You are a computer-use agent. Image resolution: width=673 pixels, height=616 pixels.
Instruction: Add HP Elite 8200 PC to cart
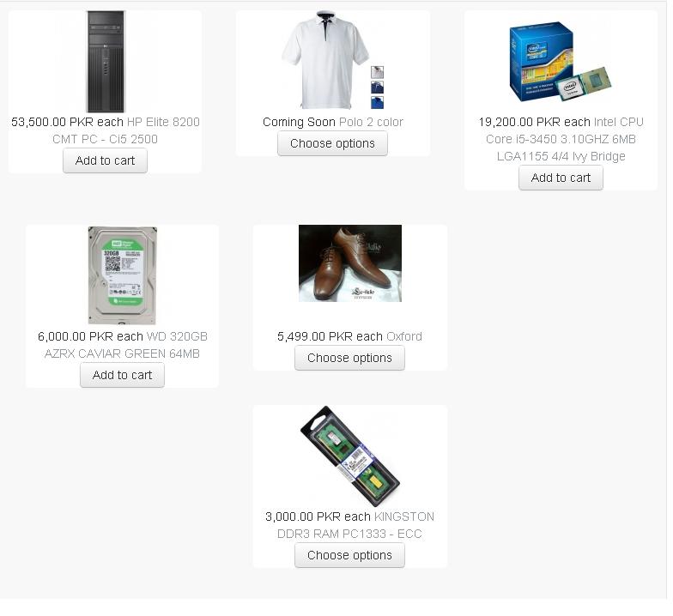click(x=105, y=160)
